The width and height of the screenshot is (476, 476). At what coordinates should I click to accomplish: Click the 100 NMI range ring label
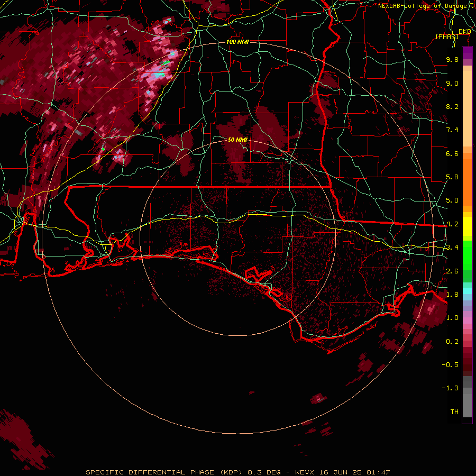click(237, 42)
